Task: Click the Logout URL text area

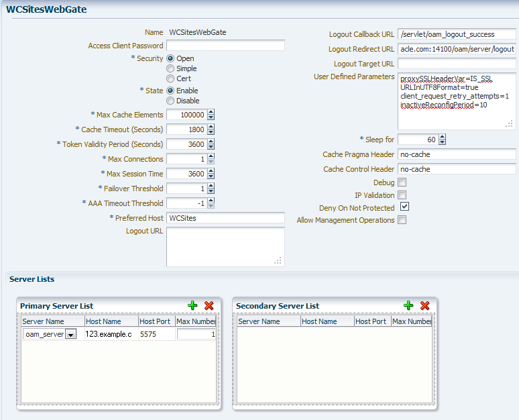Action: coord(225,246)
